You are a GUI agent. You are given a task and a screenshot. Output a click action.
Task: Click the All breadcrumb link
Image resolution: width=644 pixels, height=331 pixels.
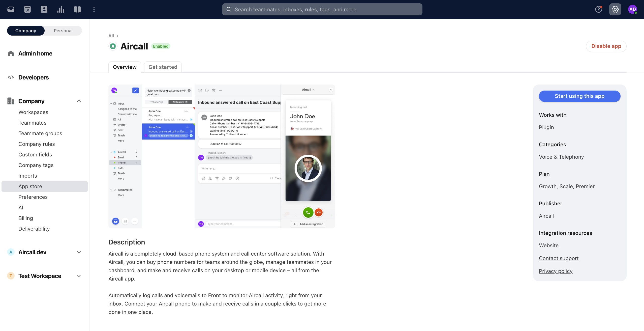coord(111,36)
